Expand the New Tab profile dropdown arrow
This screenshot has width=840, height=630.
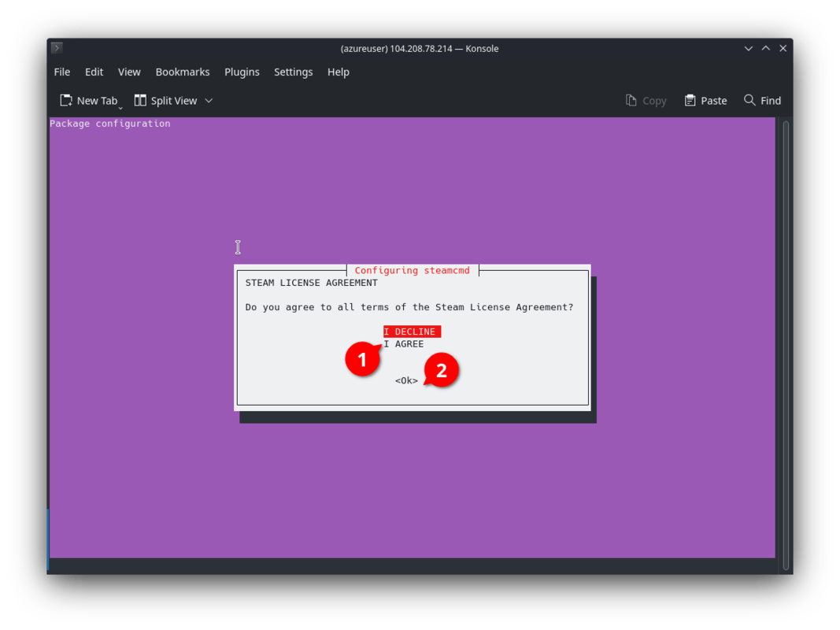120,106
